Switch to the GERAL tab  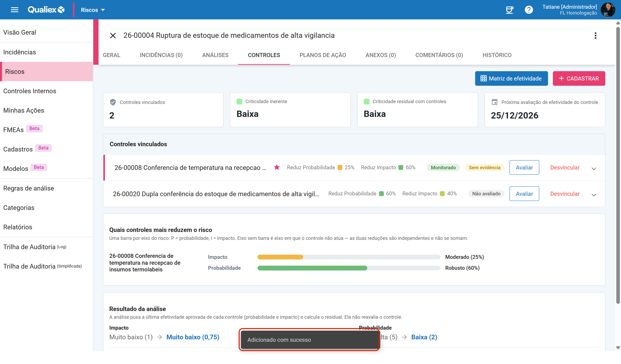coord(112,55)
